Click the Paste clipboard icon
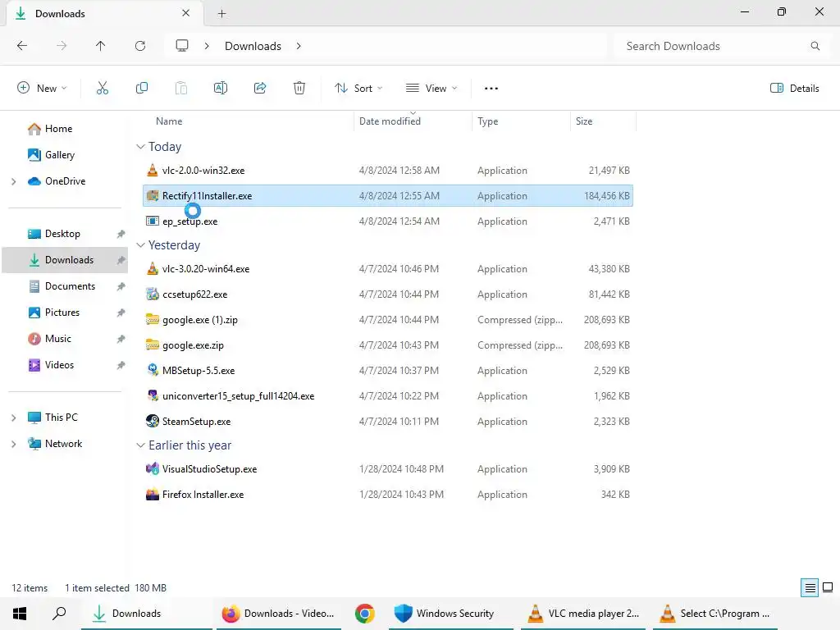This screenshot has height=630, width=840. pos(181,89)
